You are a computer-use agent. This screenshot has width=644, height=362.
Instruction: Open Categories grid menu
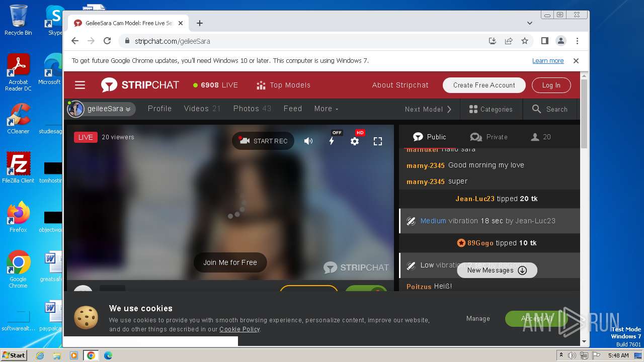[x=491, y=109]
